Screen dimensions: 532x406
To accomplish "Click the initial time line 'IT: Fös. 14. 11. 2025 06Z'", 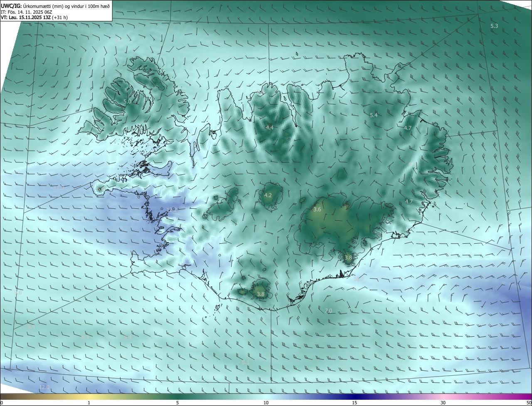I will point(27,12).
